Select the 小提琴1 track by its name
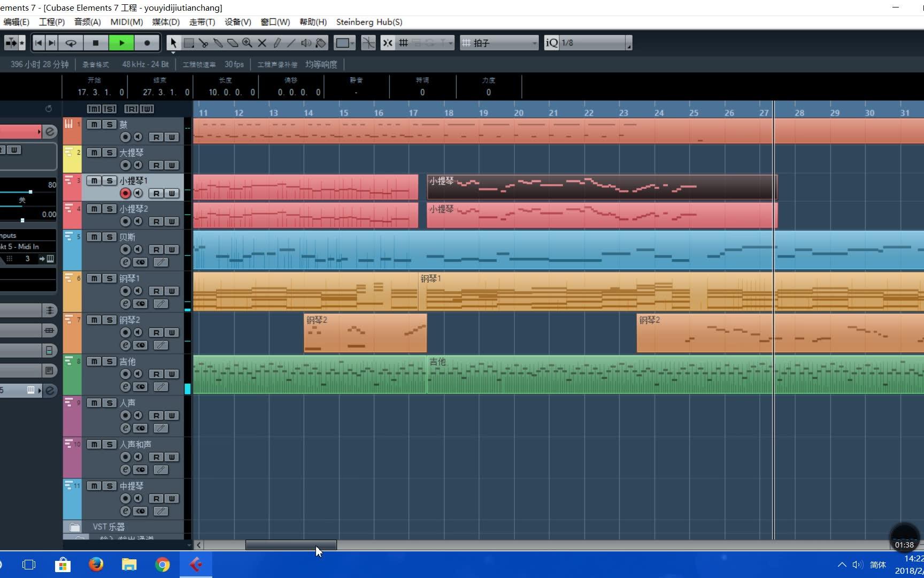Viewport: 924px width, 578px height. [x=133, y=181]
